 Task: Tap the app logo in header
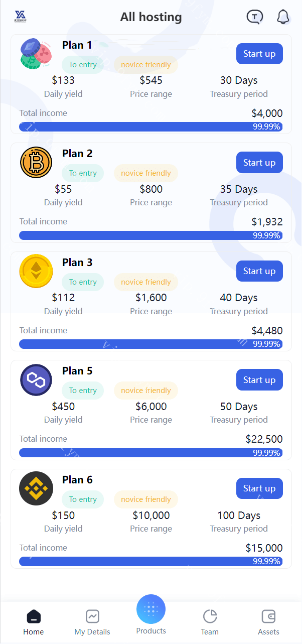(x=20, y=17)
